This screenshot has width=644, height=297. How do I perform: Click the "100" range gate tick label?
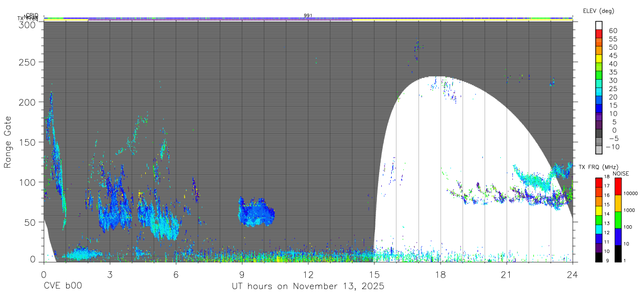27,182
